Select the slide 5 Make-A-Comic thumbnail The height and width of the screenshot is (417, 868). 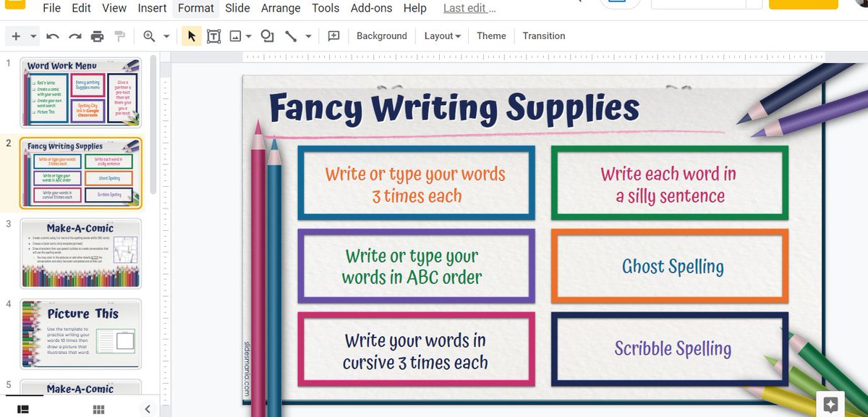(80, 387)
